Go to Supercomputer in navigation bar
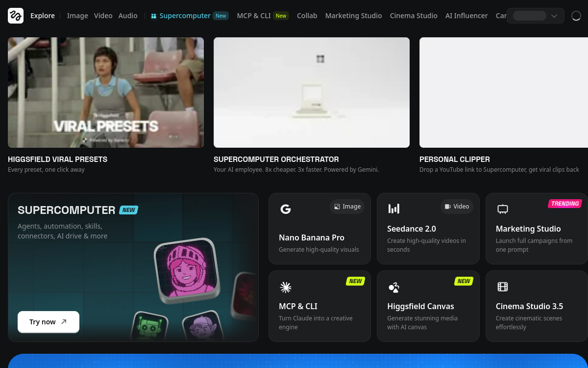The width and height of the screenshot is (588, 368). (185, 16)
